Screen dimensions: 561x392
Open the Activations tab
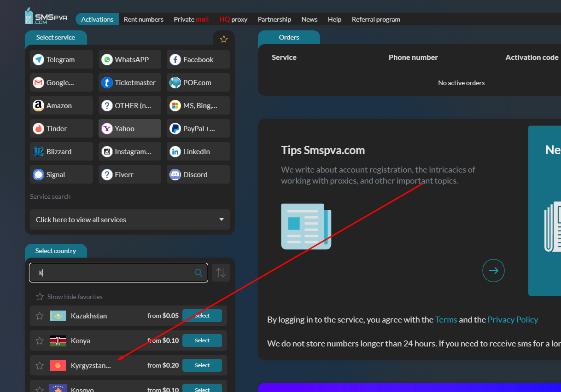(97, 19)
